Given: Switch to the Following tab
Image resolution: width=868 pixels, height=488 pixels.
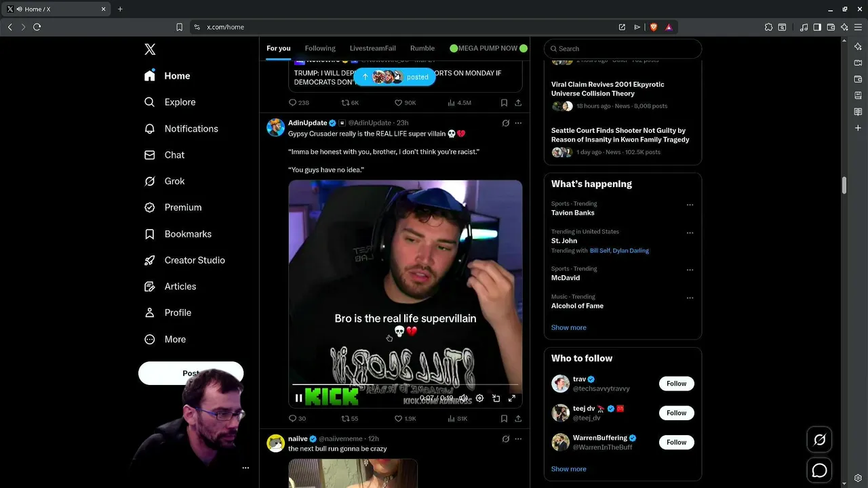Looking at the screenshot, I should click(320, 48).
